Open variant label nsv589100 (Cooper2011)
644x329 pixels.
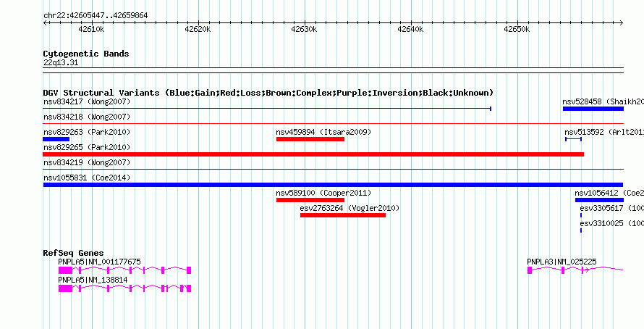pos(323,193)
